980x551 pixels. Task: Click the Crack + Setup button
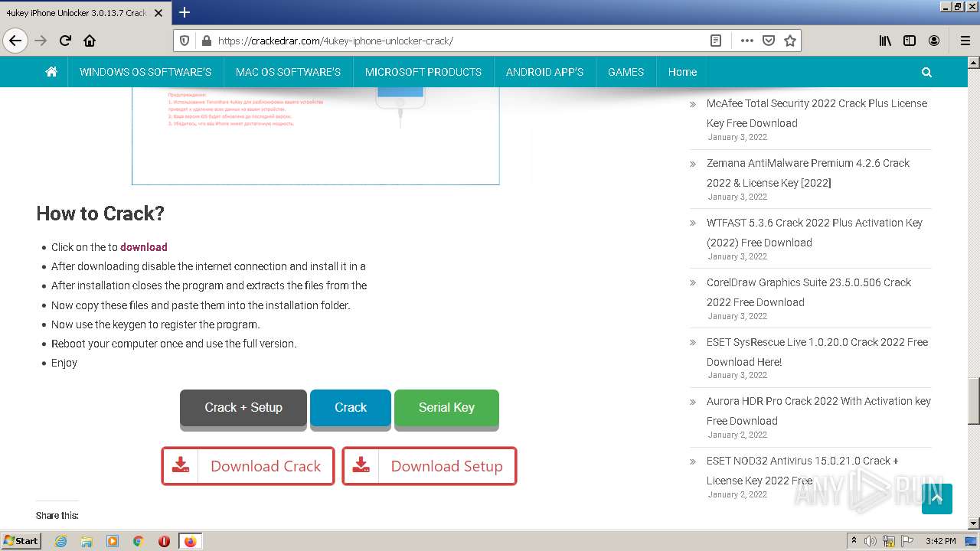pyautogui.click(x=243, y=408)
